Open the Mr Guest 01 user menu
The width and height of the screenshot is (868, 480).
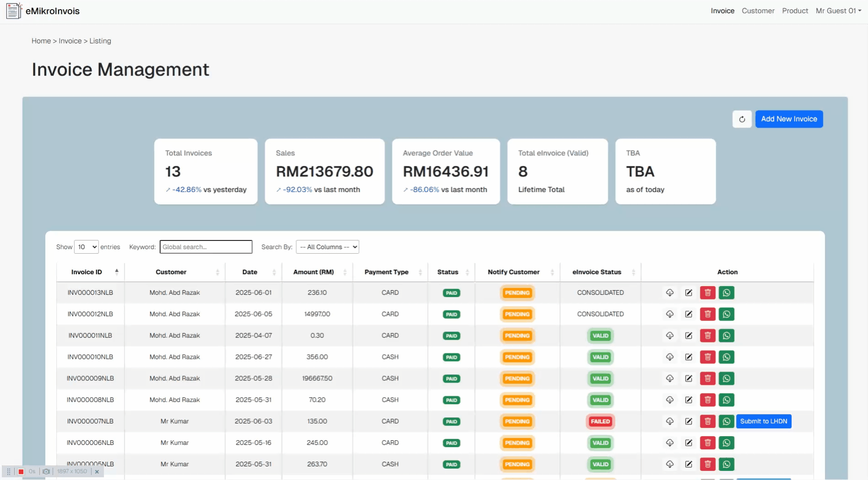[838, 11]
